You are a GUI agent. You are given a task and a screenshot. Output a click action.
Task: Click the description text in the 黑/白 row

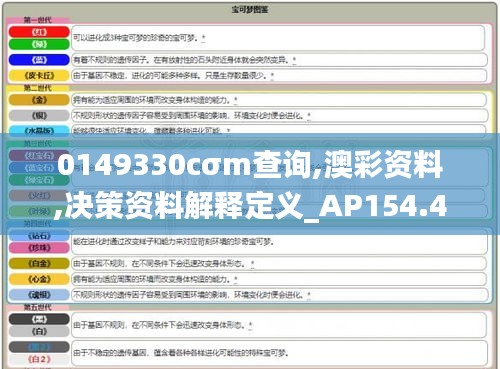160,325
